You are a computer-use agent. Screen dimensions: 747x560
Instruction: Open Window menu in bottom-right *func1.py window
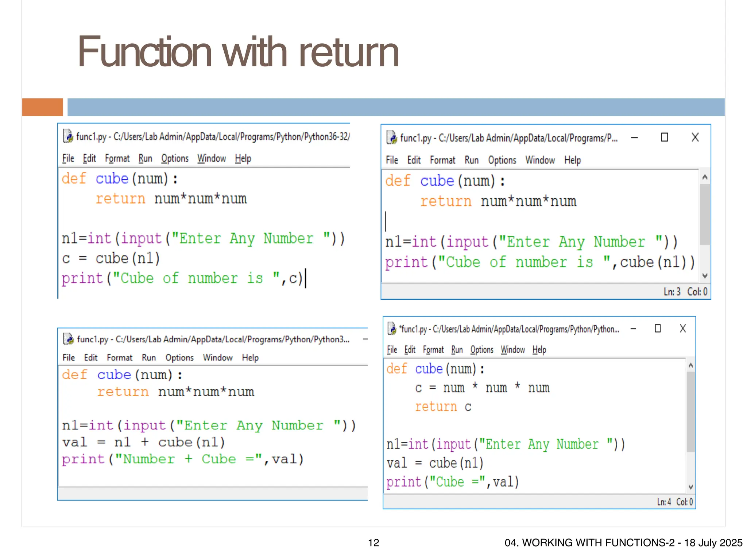tap(513, 350)
